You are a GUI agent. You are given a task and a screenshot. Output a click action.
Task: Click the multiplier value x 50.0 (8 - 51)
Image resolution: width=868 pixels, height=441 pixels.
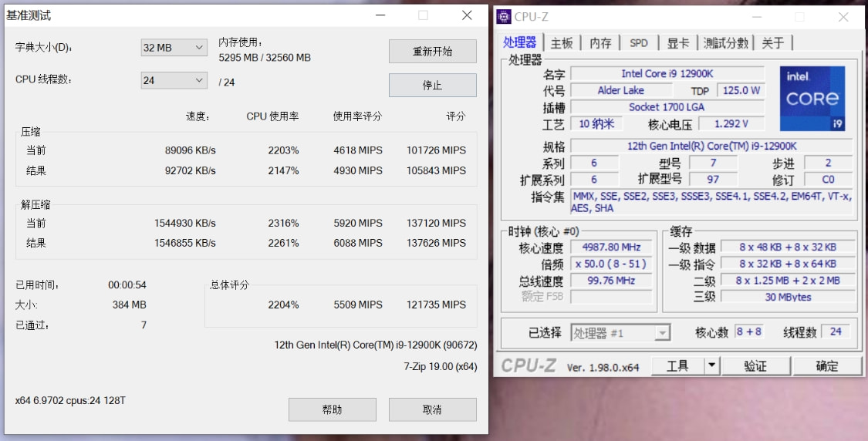coord(611,264)
